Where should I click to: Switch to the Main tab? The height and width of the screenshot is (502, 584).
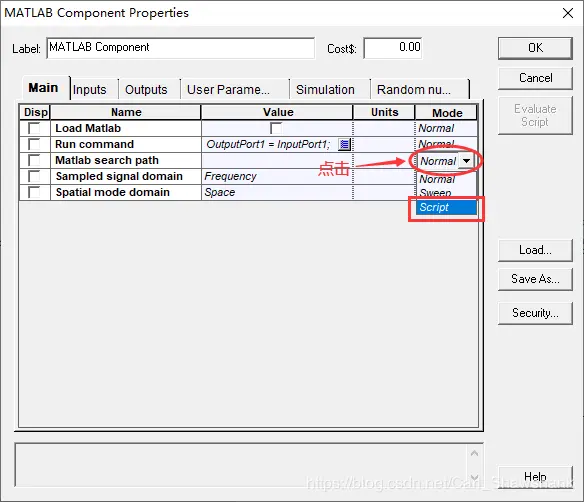(x=43, y=88)
